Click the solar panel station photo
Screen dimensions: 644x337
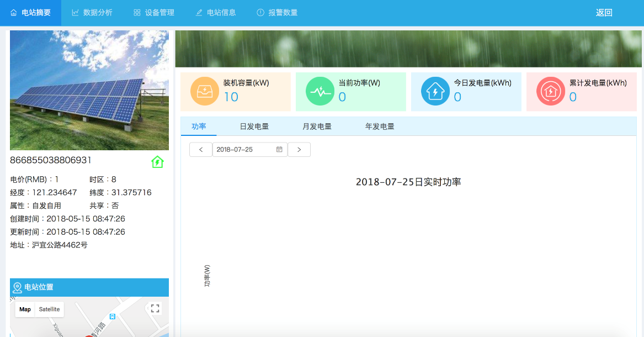89,90
